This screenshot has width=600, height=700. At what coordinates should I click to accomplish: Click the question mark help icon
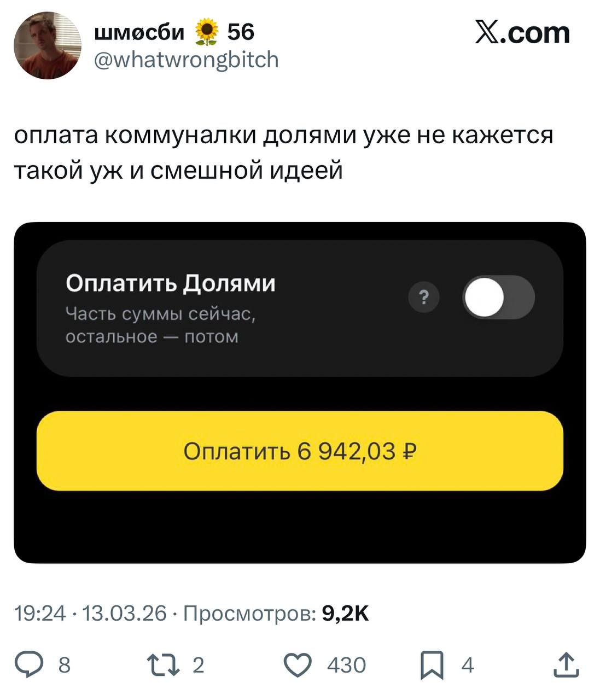(424, 298)
